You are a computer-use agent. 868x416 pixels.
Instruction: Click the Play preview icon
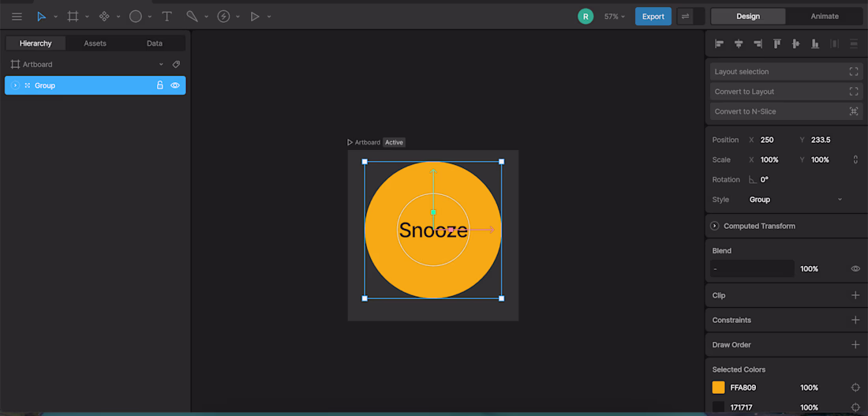(255, 17)
